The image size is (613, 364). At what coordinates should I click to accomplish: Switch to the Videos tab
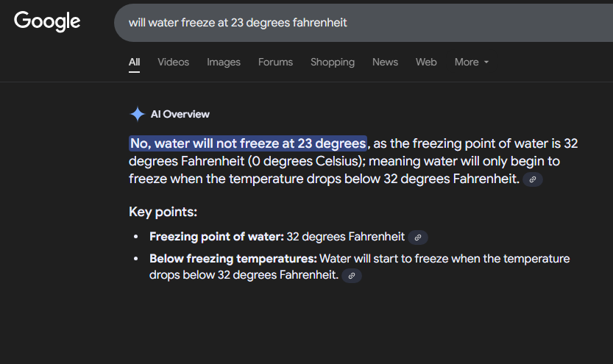pos(173,63)
